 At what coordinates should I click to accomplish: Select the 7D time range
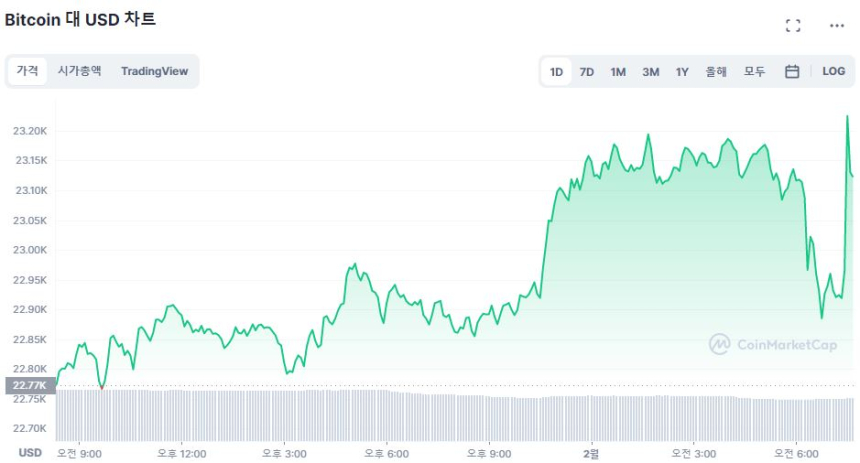(587, 72)
